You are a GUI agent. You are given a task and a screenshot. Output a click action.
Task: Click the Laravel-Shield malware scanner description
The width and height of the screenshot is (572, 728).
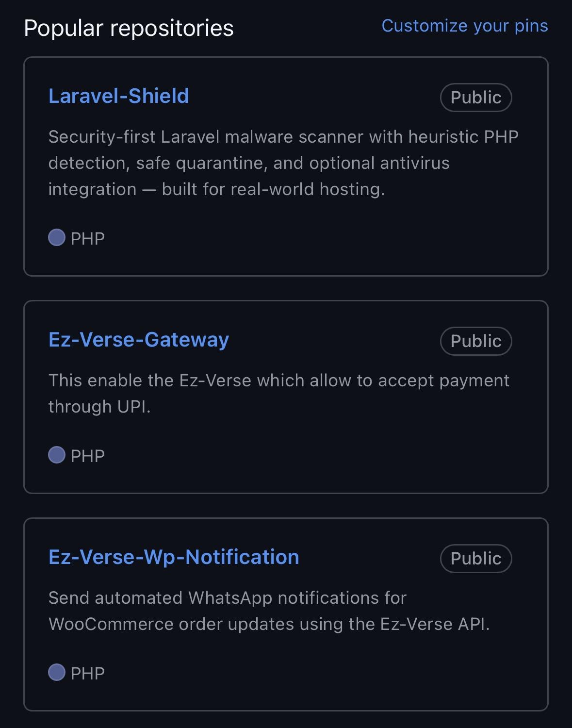[284, 163]
